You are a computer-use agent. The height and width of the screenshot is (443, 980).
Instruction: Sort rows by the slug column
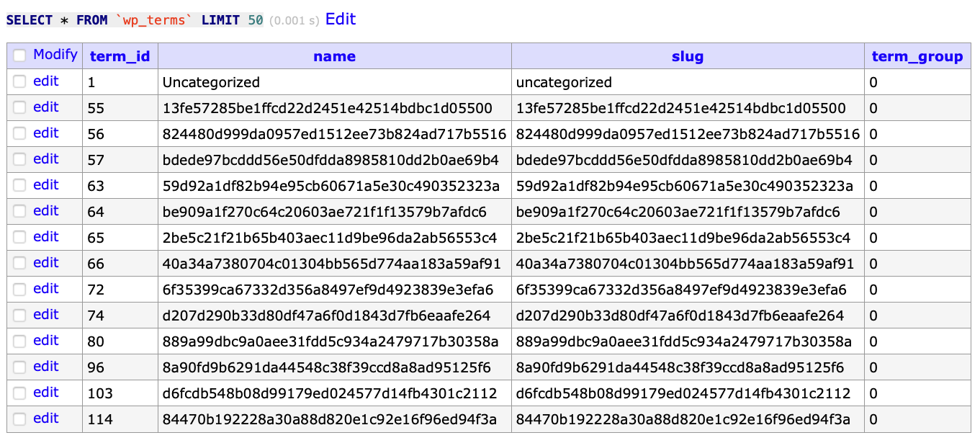coord(687,55)
